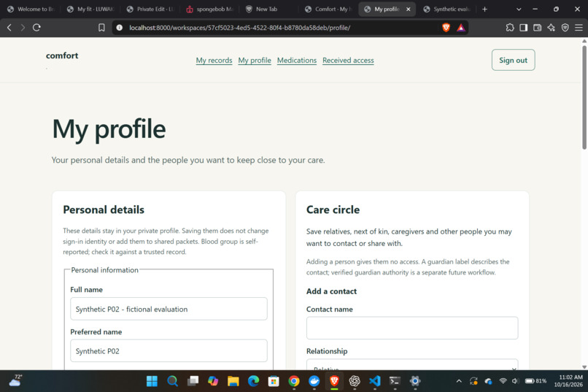
Task: Open the browser hamburger menu
Action: [579, 28]
